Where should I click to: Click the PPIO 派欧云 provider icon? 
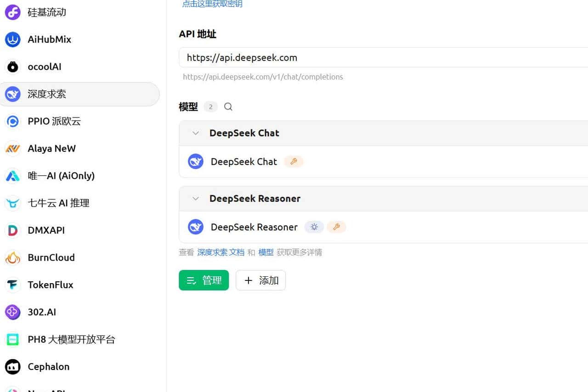[12, 121]
